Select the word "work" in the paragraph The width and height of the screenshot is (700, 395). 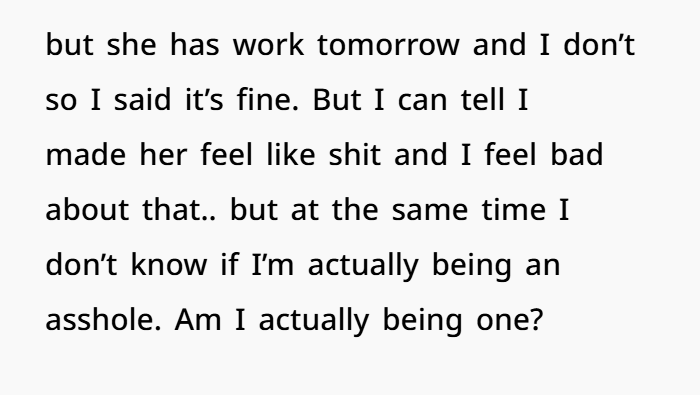tap(268, 45)
